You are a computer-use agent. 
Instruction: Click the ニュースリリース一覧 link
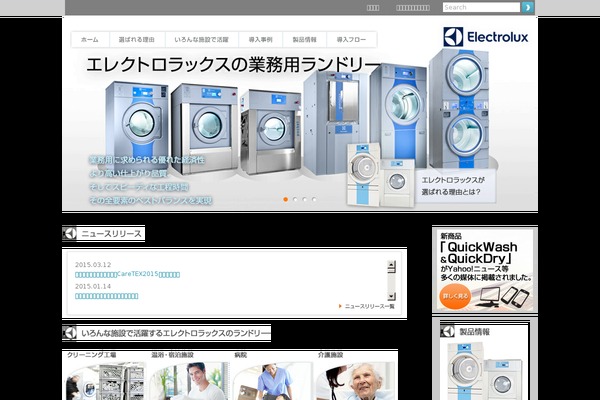(366, 306)
